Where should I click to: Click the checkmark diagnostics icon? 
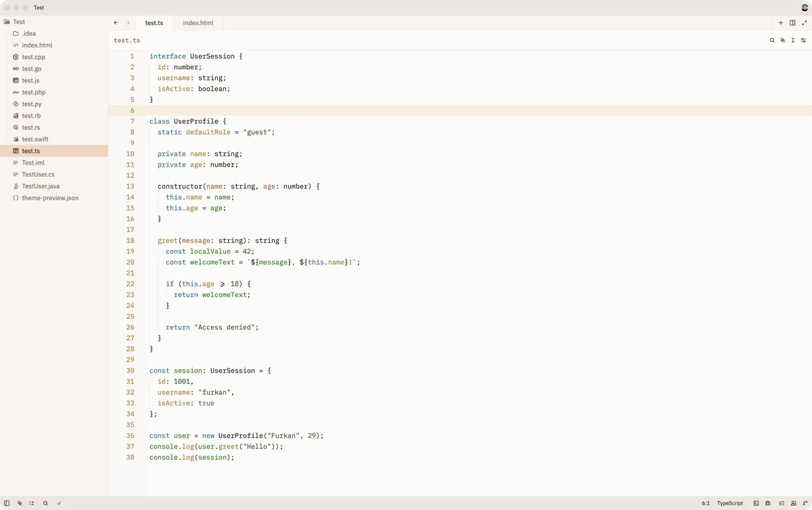pos(59,503)
